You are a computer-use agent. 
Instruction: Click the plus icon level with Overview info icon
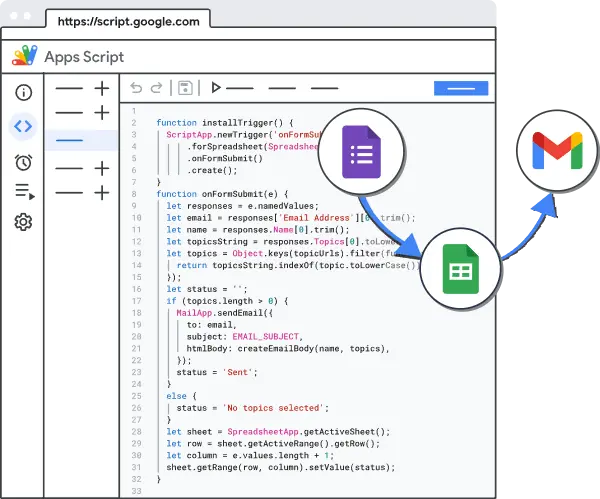(x=102, y=88)
